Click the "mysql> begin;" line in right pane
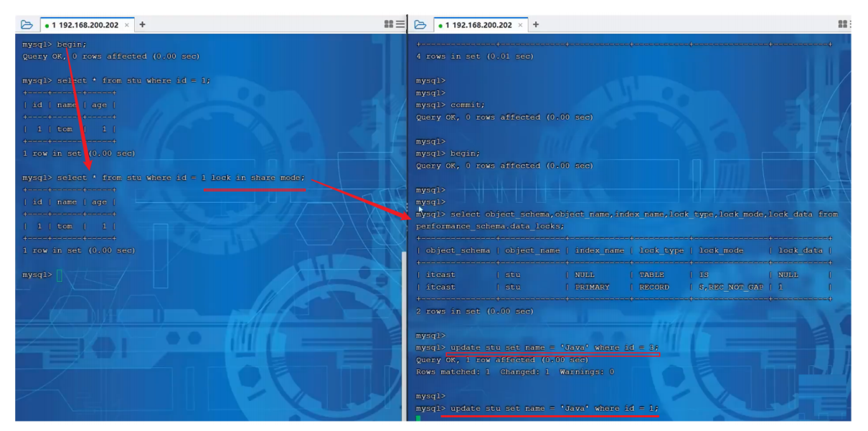 click(x=448, y=153)
